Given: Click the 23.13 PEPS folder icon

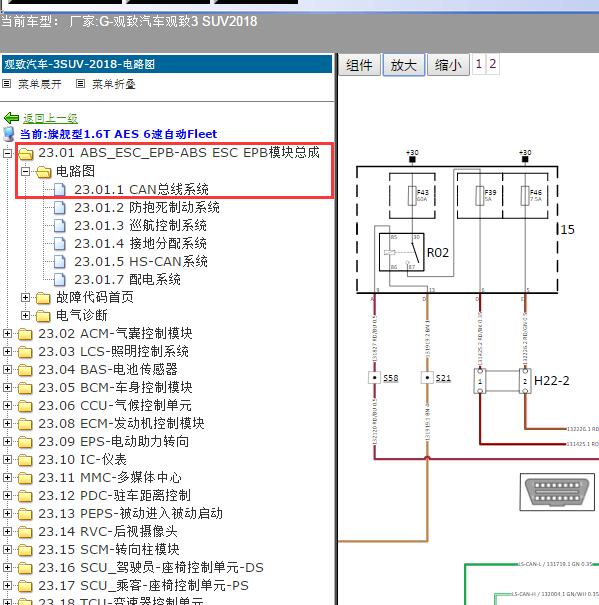Looking at the screenshot, I should (25, 514).
